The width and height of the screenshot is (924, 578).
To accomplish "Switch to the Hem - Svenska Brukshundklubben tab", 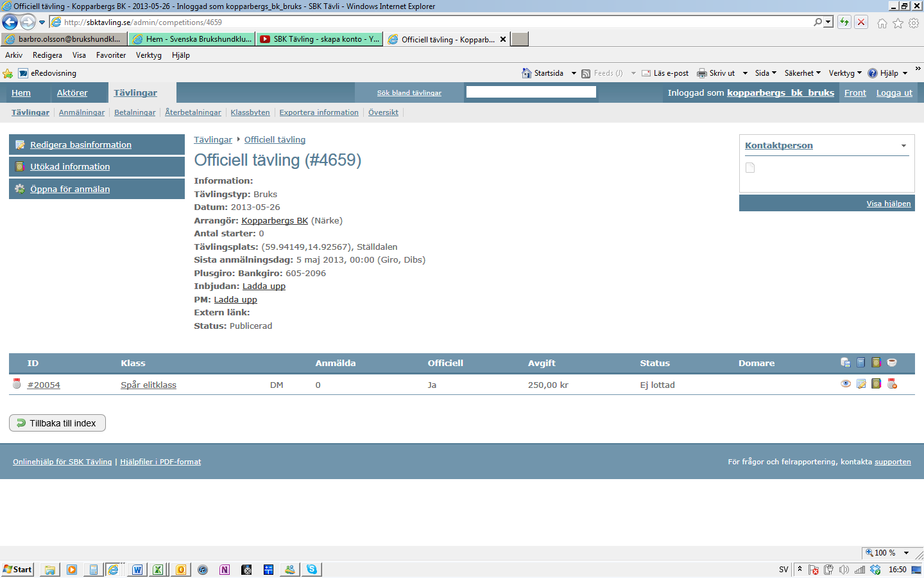I will 192,39.
